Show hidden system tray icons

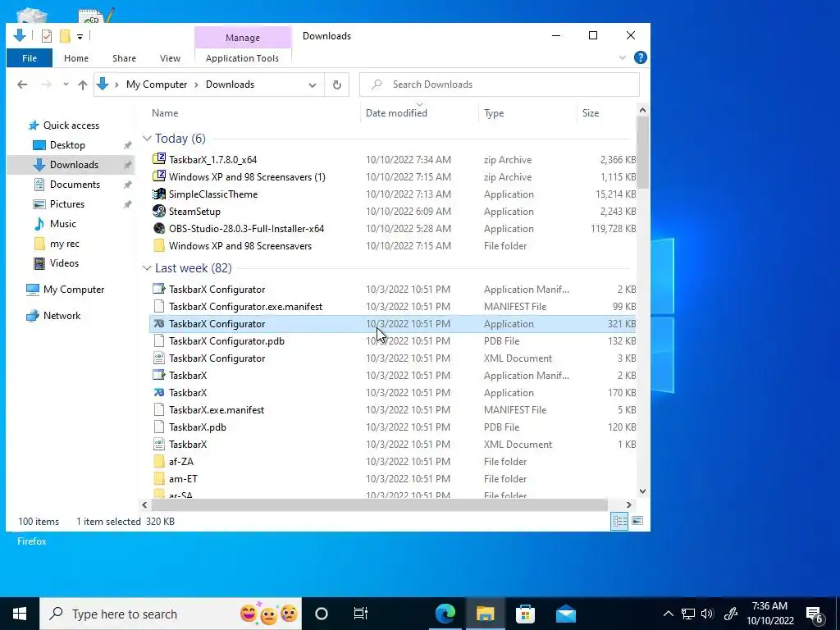pyautogui.click(x=668, y=614)
